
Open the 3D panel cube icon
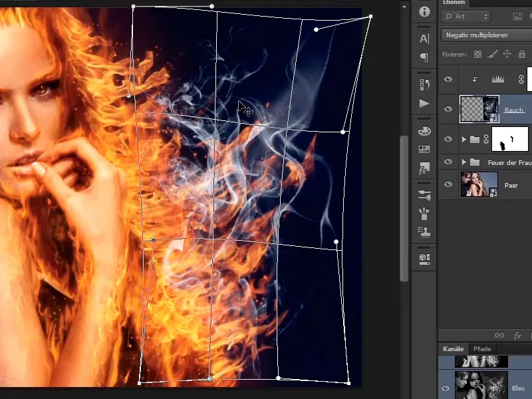[x=424, y=259]
